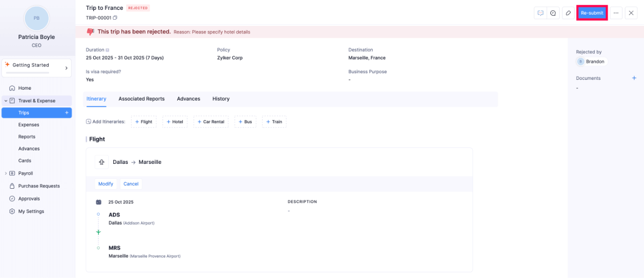
Task: Open Approvals from the sidebar
Action: point(29,199)
